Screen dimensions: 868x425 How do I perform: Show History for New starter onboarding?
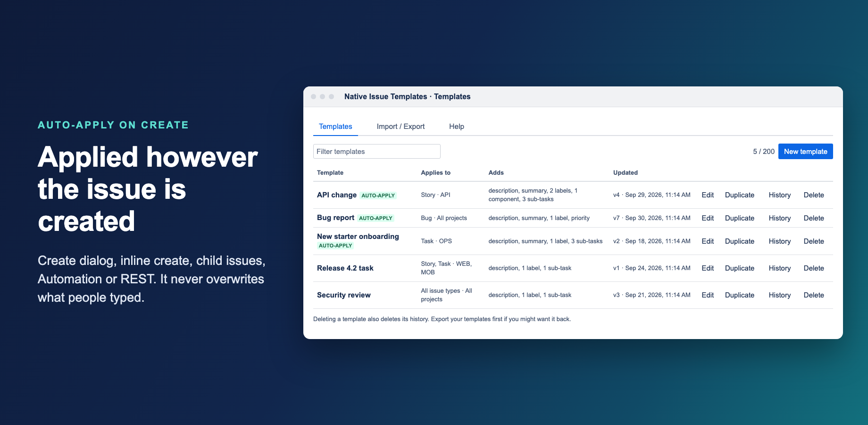tap(780, 241)
